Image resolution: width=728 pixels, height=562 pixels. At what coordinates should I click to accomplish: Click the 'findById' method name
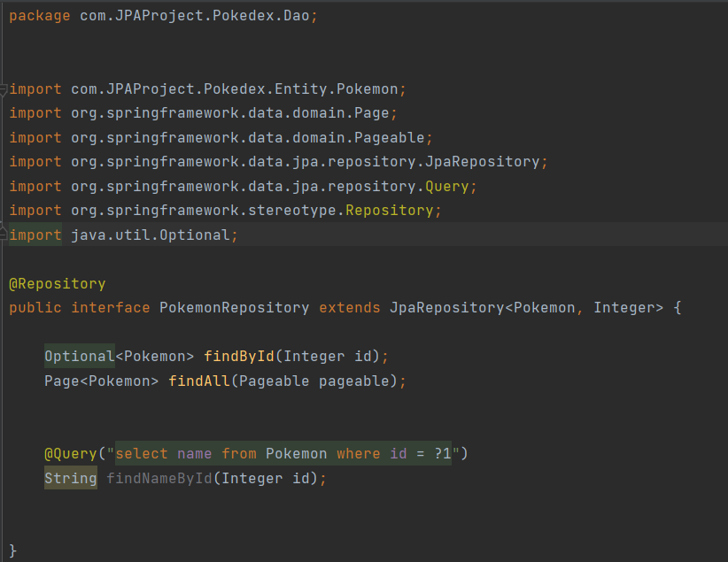[x=239, y=357]
